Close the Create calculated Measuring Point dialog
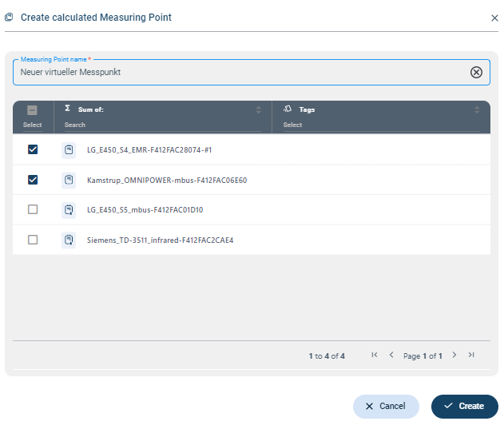Viewport: 504px width, 437px height. tap(494, 18)
